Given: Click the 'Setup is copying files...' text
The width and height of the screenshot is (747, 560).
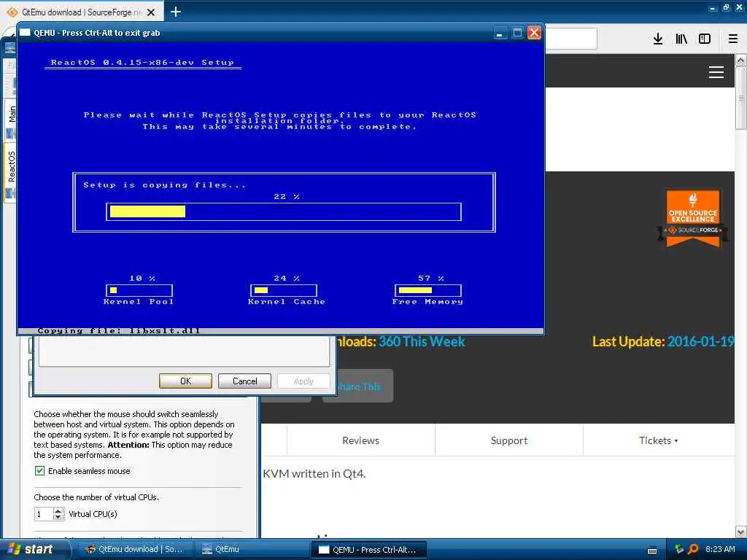Looking at the screenshot, I should (x=164, y=184).
